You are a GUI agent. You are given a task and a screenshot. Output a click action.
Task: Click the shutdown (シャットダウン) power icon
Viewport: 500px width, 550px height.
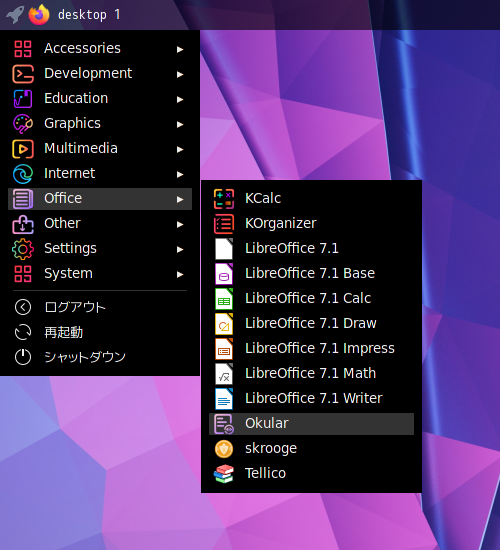pos(23,357)
